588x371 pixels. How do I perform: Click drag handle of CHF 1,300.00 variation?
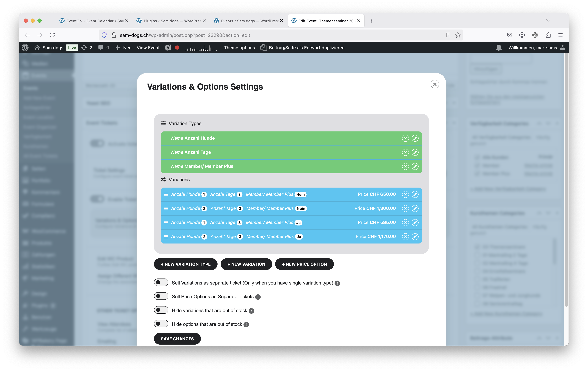click(x=166, y=208)
